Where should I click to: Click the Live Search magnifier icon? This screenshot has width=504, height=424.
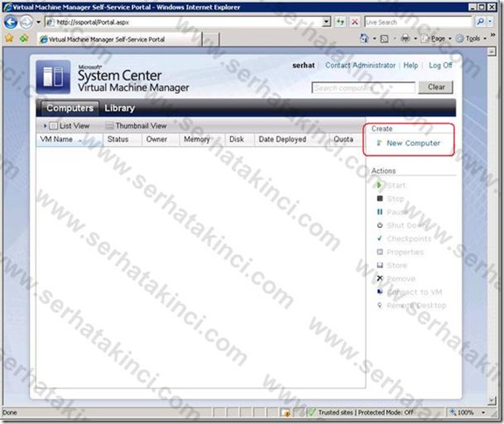coord(480,22)
